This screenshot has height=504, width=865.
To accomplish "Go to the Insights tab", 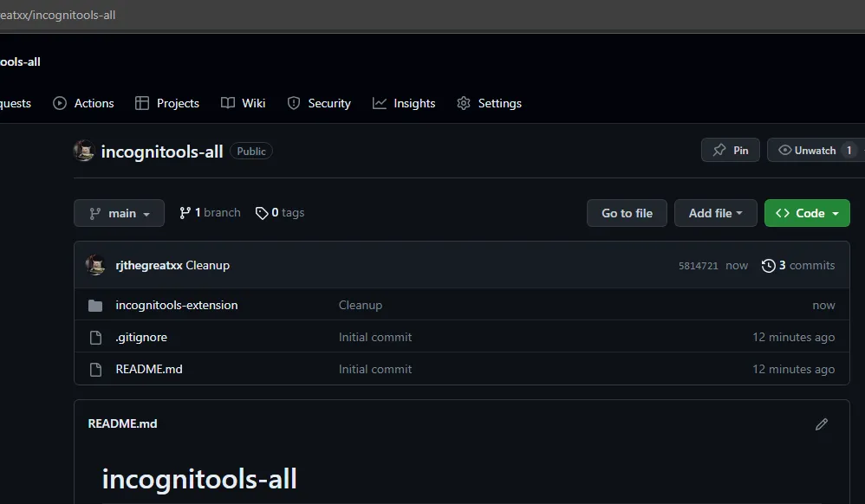I will point(404,103).
